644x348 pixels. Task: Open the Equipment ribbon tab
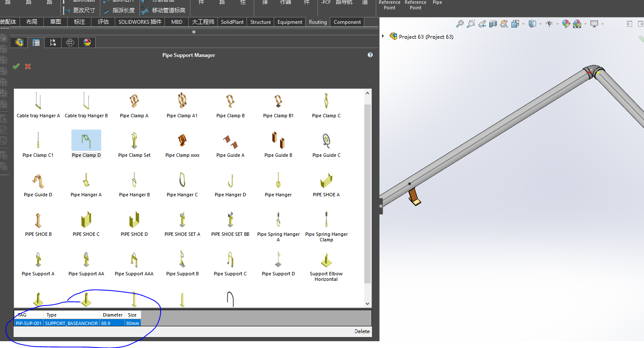coord(290,22)
